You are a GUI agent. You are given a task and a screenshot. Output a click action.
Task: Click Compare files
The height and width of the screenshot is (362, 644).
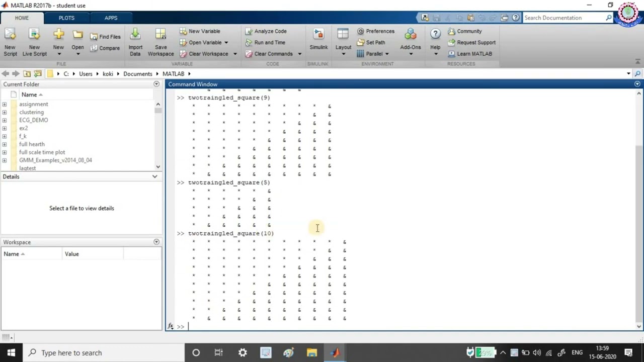105,48
